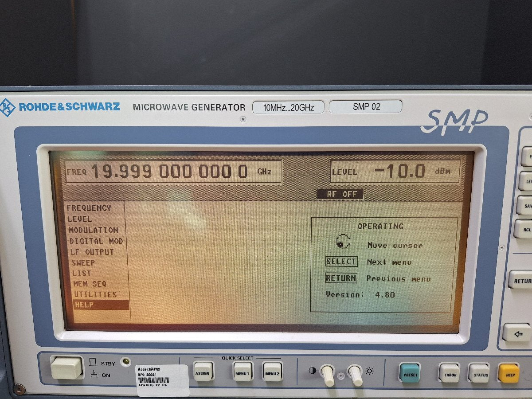532x399 pixels.
Task: Hit the green PRESET key
Action: pyautogui.click(x=410, y=373)
